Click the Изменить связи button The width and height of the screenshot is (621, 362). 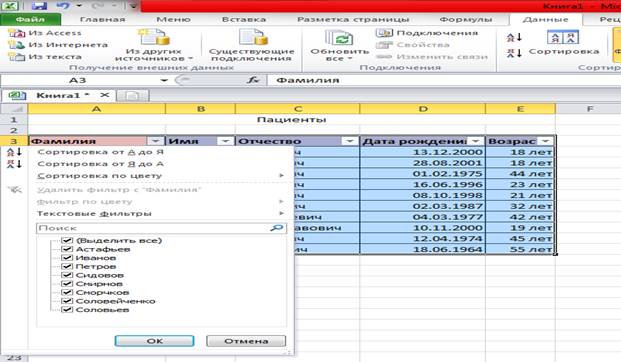432,57
